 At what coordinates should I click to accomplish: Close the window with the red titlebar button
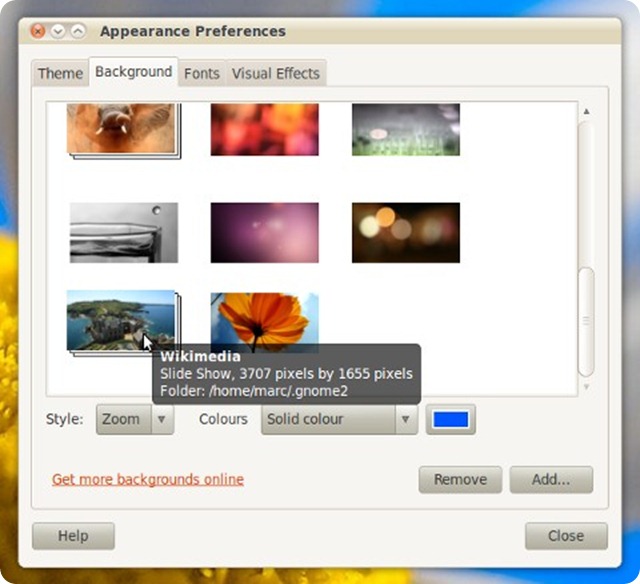pyautogui.click(x=38, y=31)
